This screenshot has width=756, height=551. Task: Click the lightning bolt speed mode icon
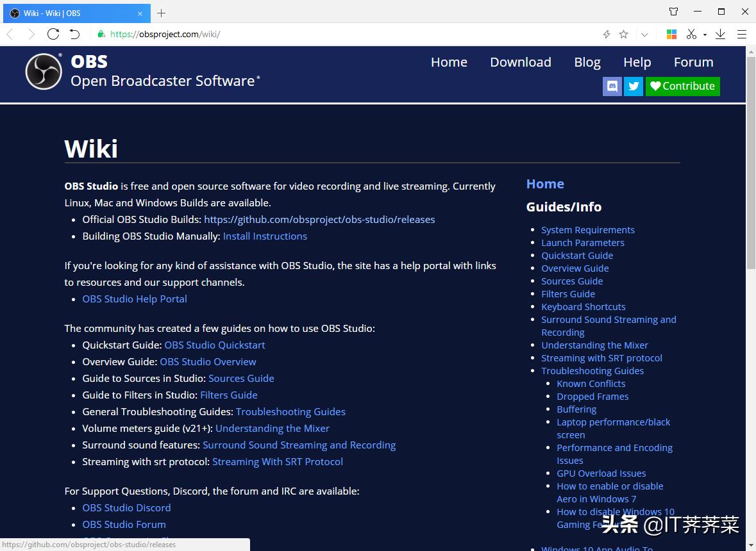click(606, 35)
